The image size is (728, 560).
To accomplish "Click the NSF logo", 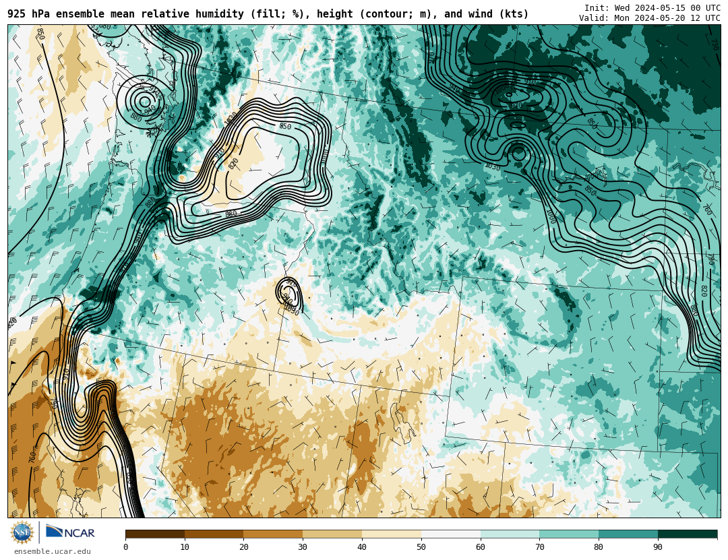I will click(x=22, y=532).
